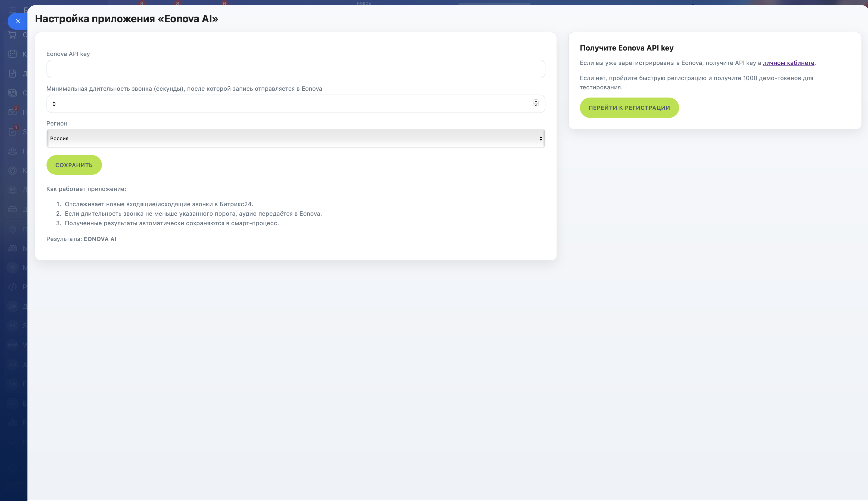868x501 pixels.
Task: Click the СОХРАНИТЬ button
Action: [x=74, y=165]
